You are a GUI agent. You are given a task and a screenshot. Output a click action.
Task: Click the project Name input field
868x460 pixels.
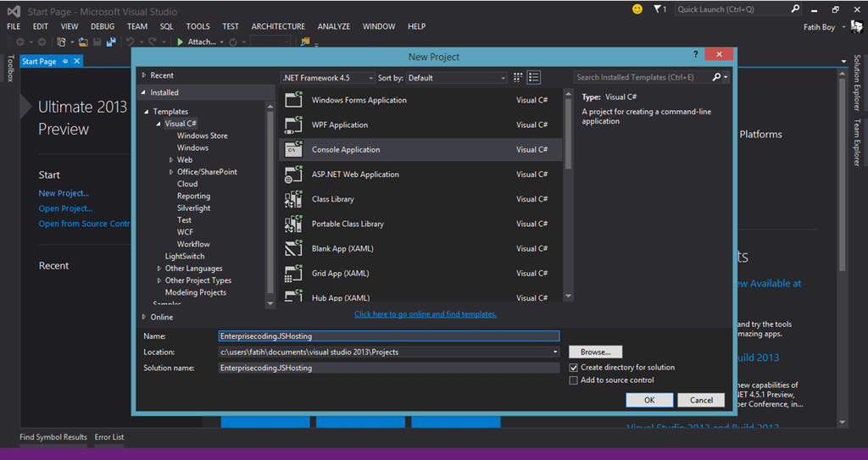(x=389, y=336)
